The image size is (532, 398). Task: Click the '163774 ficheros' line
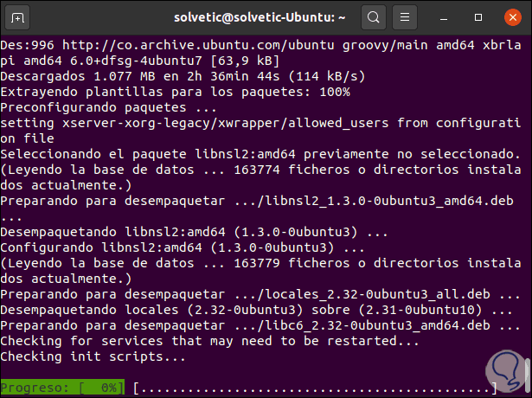coord(260,177)
